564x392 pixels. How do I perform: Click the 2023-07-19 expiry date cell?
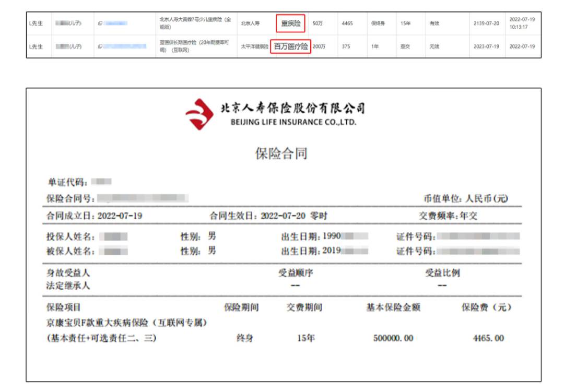tap(486, 46)
